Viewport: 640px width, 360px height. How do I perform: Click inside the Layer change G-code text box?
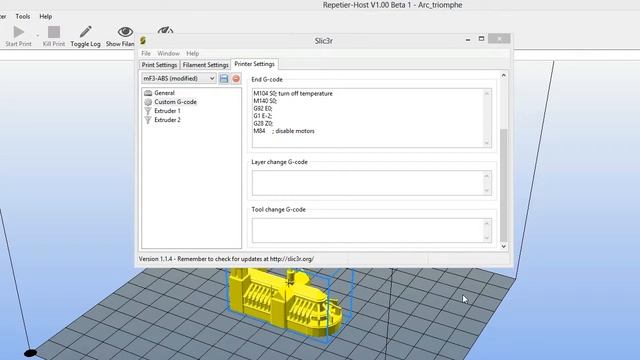(x=371, y=183)
